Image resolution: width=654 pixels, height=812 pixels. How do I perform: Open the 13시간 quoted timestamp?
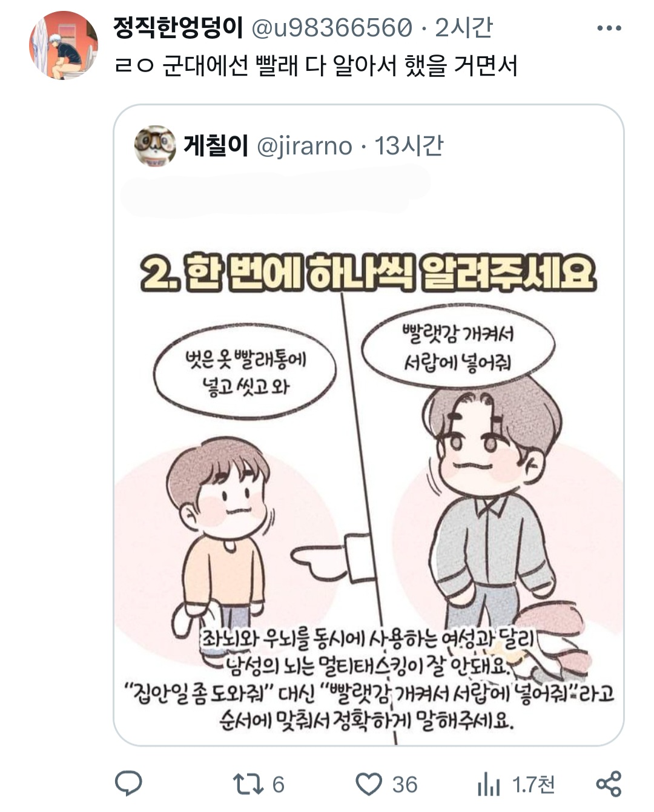[409, 146]
